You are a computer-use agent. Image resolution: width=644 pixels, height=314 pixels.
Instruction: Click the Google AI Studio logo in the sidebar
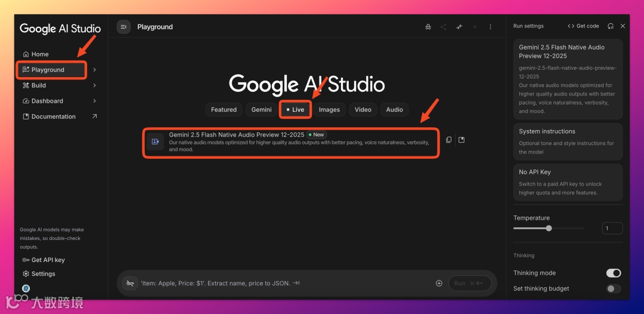click(60, 29)
